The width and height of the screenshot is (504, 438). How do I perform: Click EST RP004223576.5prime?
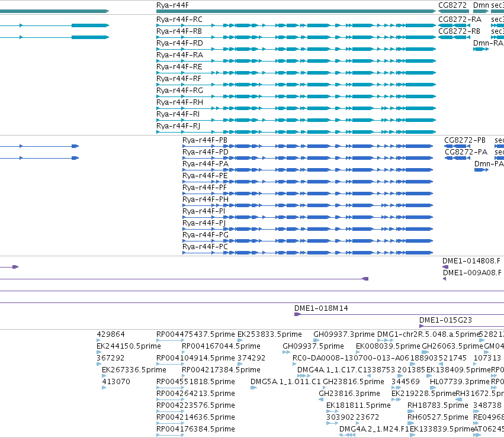coord(195,406)
